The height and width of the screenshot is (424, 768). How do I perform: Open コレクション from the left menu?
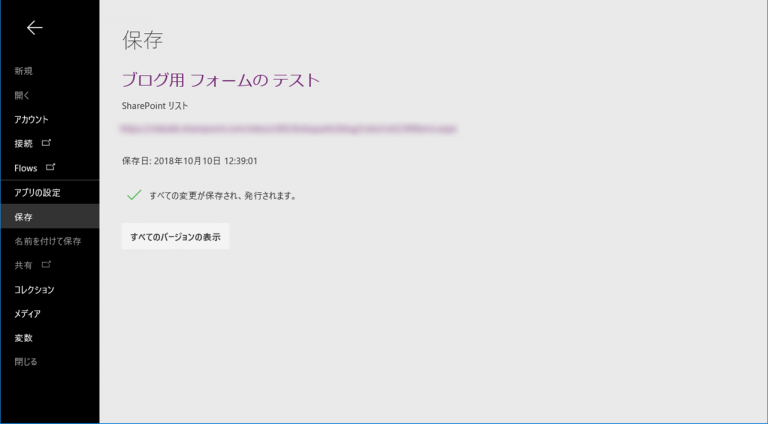[34, 289]
